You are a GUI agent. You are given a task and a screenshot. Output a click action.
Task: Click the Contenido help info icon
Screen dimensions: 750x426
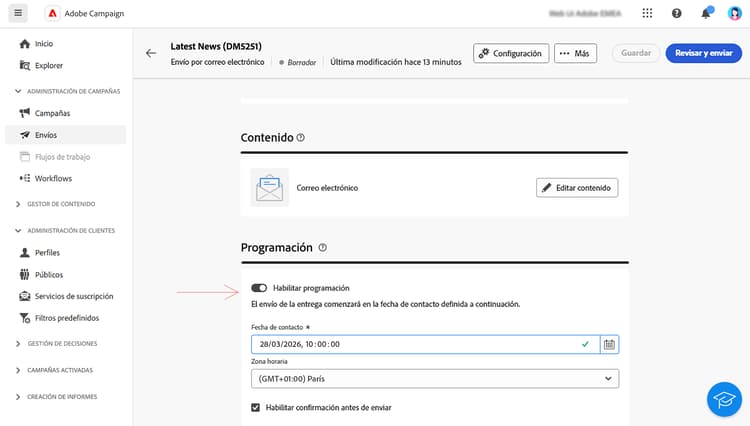(300, 138)
